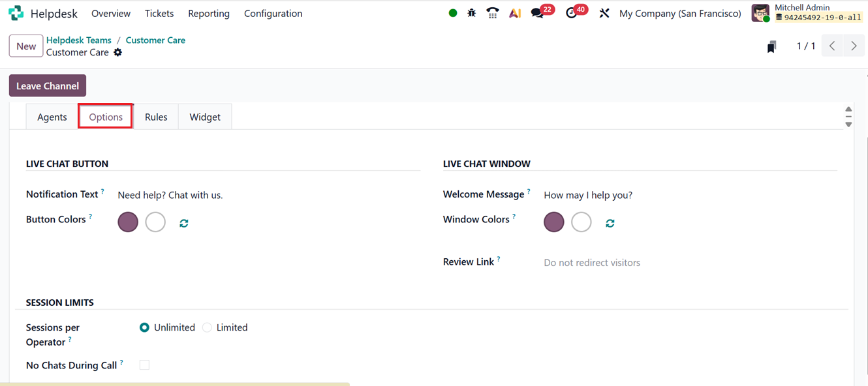Open the Reporting menu
868x386 pixels.
tap(209, 13)
